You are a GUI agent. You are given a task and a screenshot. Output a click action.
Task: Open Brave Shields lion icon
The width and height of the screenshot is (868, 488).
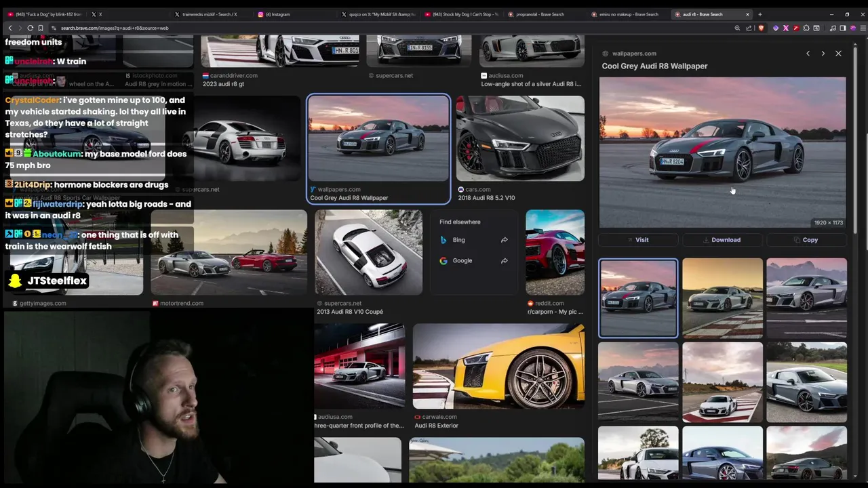pyautogui.click(x=761, y=28)
